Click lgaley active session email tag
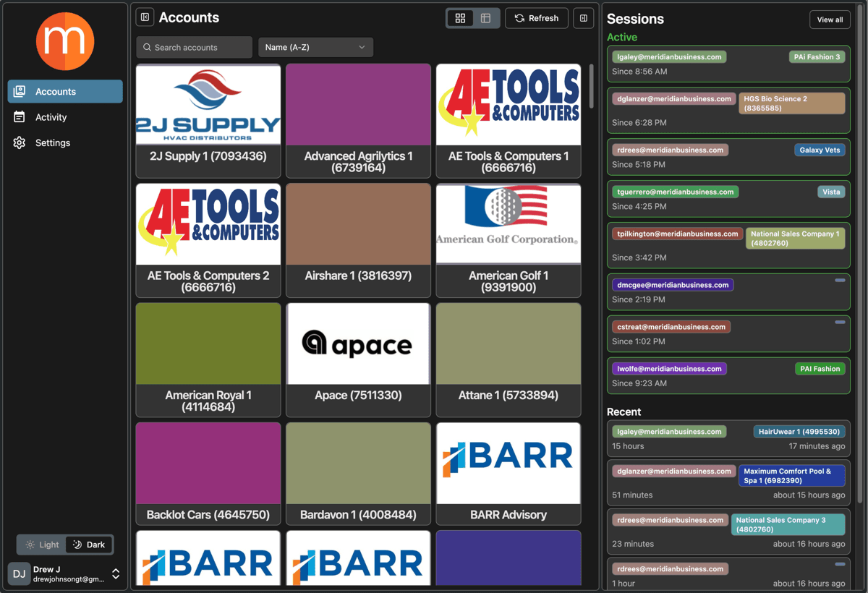The image size is (868, 593). point(669,56)
